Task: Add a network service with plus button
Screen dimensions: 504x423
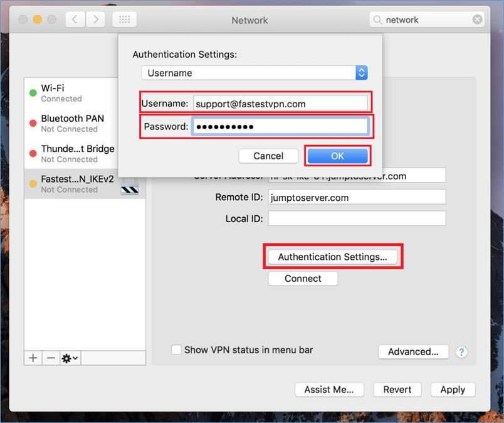Action: 33,358
